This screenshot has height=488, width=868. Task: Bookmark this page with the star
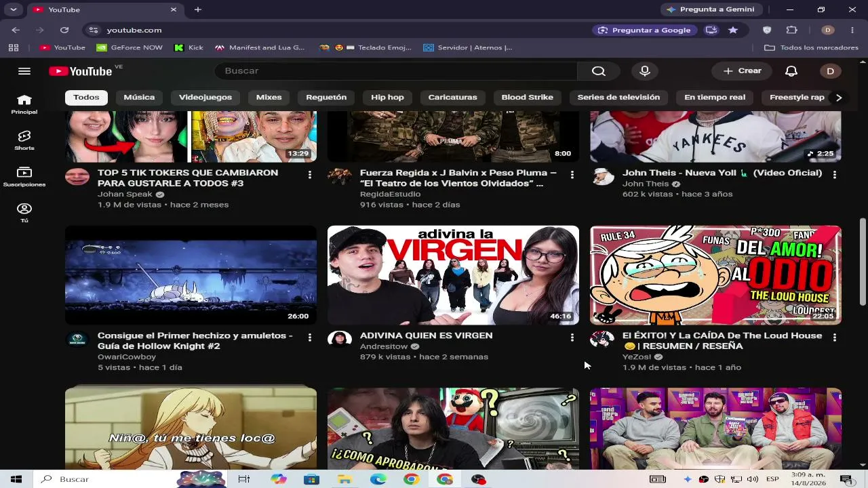pyautogui.click(x=733, y=30)
